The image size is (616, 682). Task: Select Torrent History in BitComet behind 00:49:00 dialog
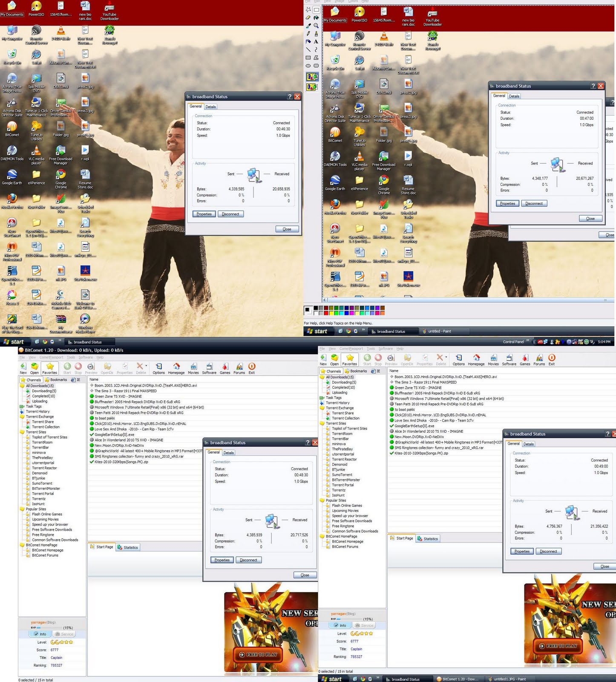[337, 403]
